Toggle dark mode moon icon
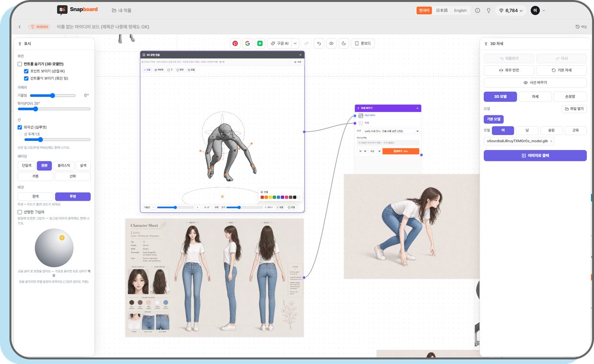 coord(344,43)
